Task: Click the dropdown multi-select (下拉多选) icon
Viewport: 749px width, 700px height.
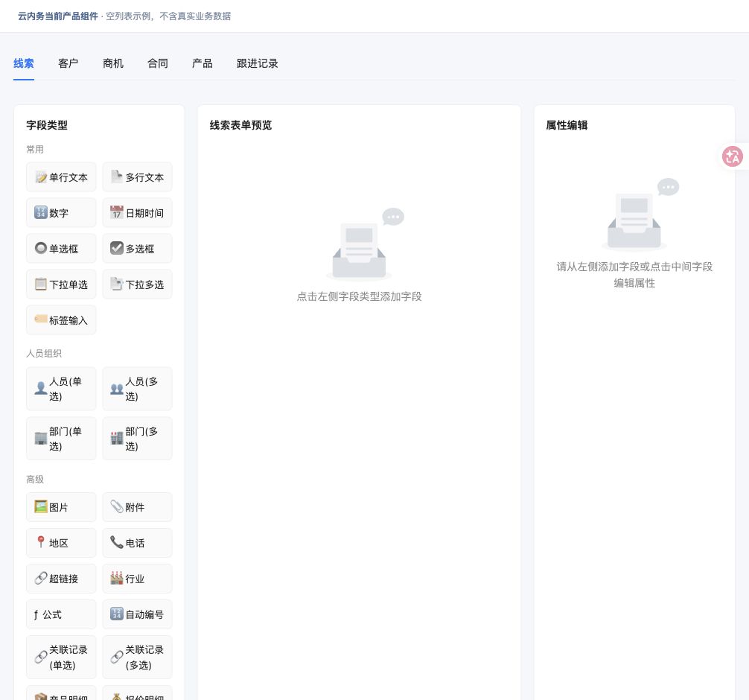Action: coord(117,284)
